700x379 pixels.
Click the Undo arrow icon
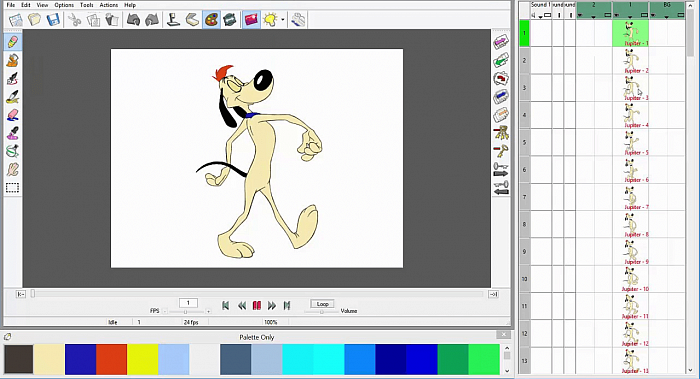[133, 20]
